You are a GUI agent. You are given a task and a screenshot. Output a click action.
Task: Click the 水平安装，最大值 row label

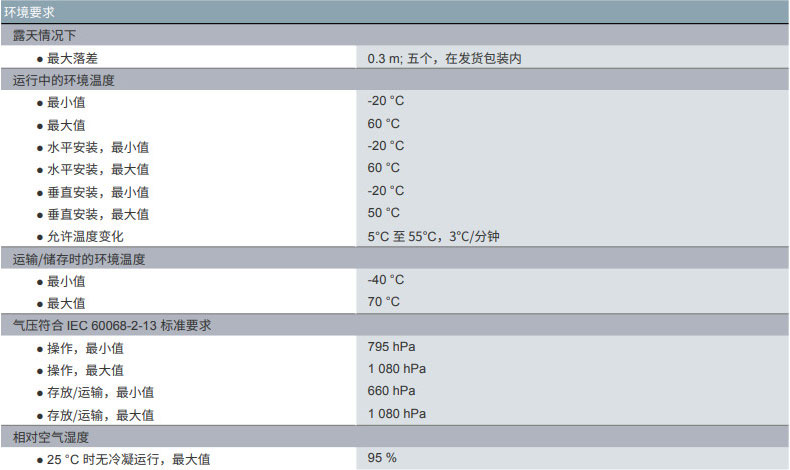click(x=98, y=169)
